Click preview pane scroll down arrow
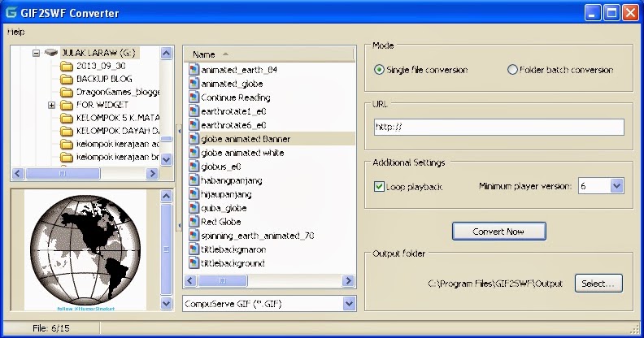 167,304
